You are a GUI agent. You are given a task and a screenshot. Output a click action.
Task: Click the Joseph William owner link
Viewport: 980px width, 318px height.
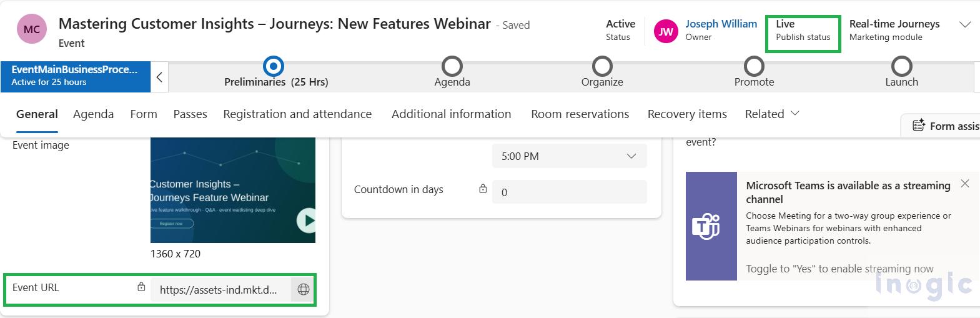pos(721,24)
